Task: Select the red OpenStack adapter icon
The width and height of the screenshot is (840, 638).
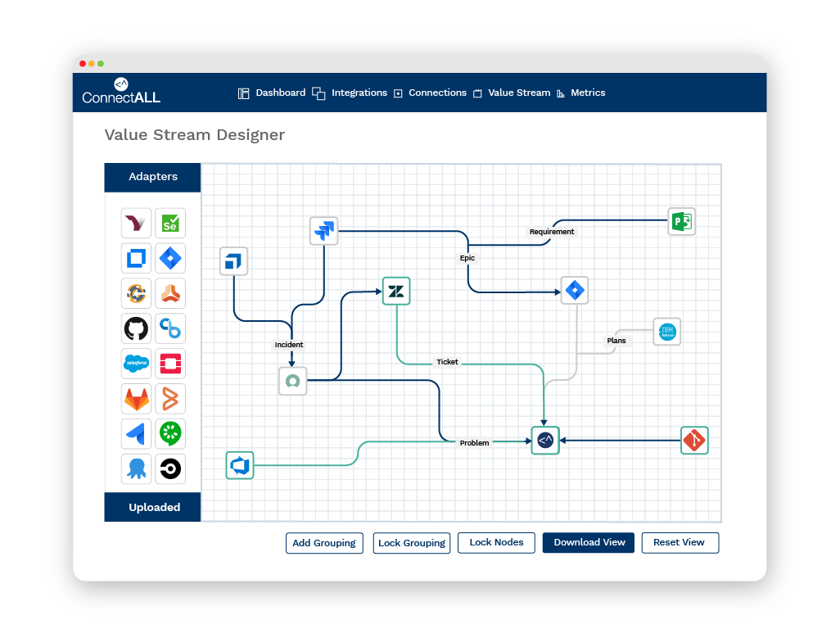Action: (170, 363)
